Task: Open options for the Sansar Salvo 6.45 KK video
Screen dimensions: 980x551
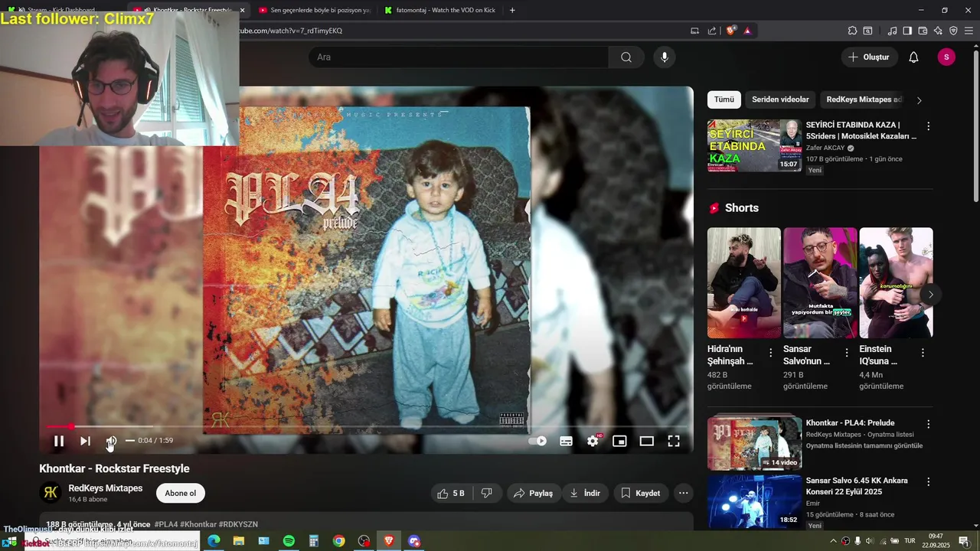Action: 929,482
